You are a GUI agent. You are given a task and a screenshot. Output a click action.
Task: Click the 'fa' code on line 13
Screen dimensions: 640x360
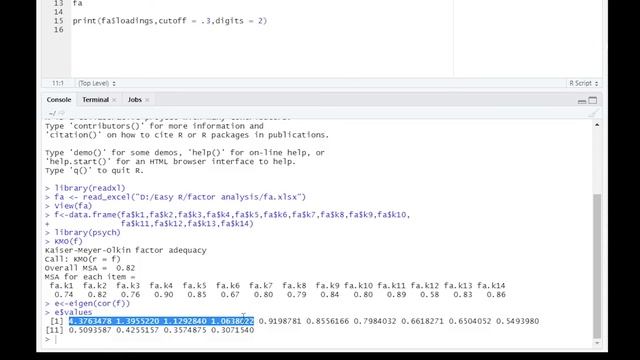(x=78, y=3)
